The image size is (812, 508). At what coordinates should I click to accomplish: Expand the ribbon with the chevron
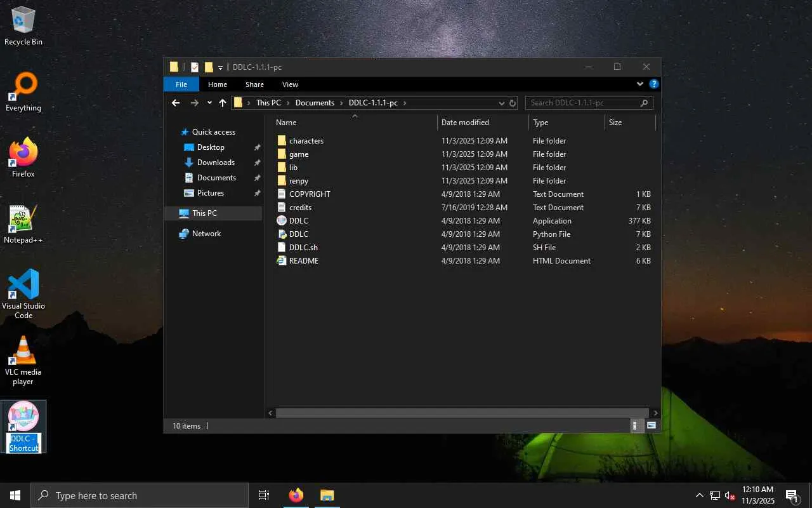tap(640, 84)
